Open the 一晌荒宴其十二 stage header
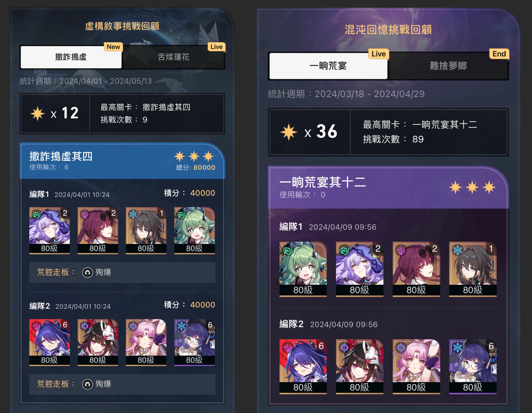The height and width of the screenshot is (413, 532). point(388,188)
